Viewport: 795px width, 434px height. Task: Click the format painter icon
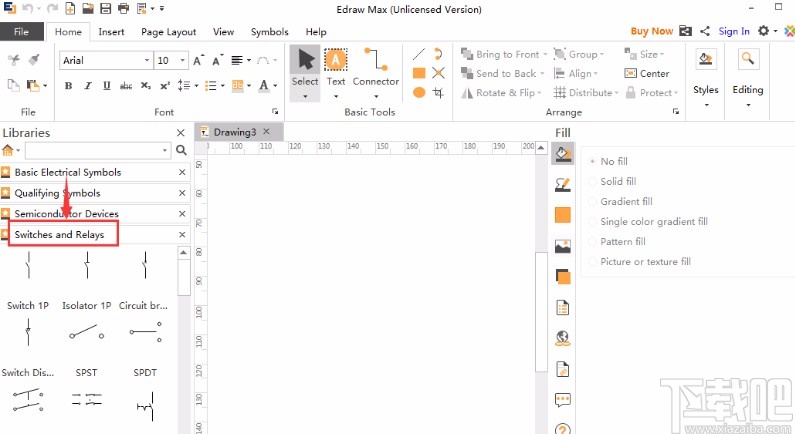click(x=34, y=60)
